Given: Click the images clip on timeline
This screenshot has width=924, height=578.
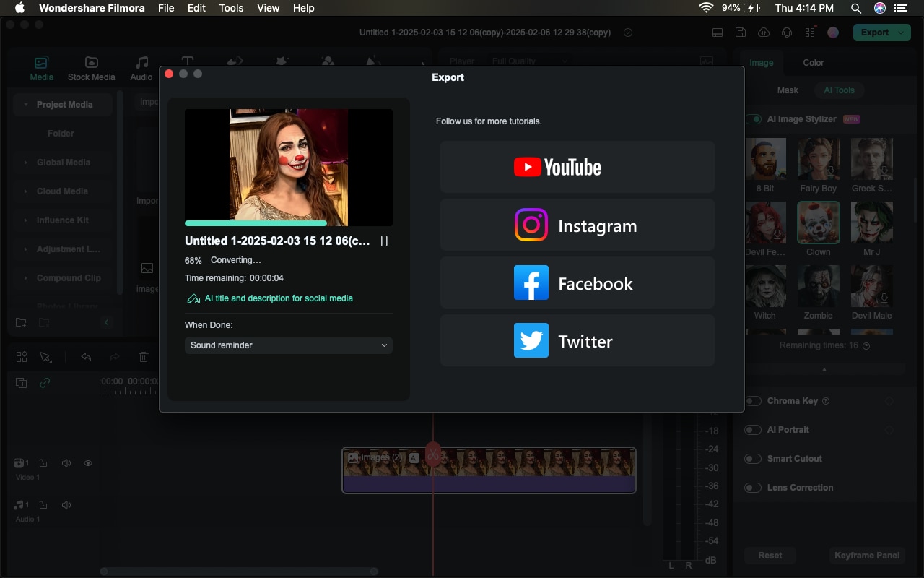Looking at the screenshot, I should [x=489, y=470].
